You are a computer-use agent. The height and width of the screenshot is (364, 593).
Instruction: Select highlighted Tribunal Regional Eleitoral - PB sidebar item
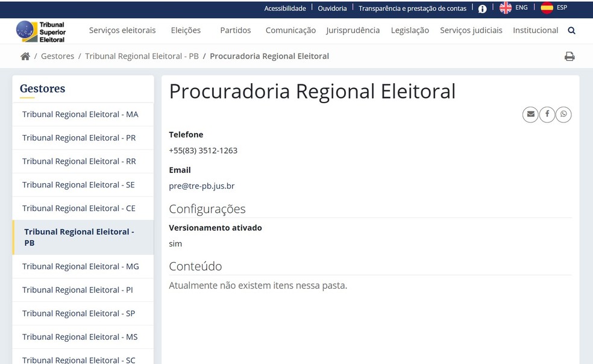[83, 237]
